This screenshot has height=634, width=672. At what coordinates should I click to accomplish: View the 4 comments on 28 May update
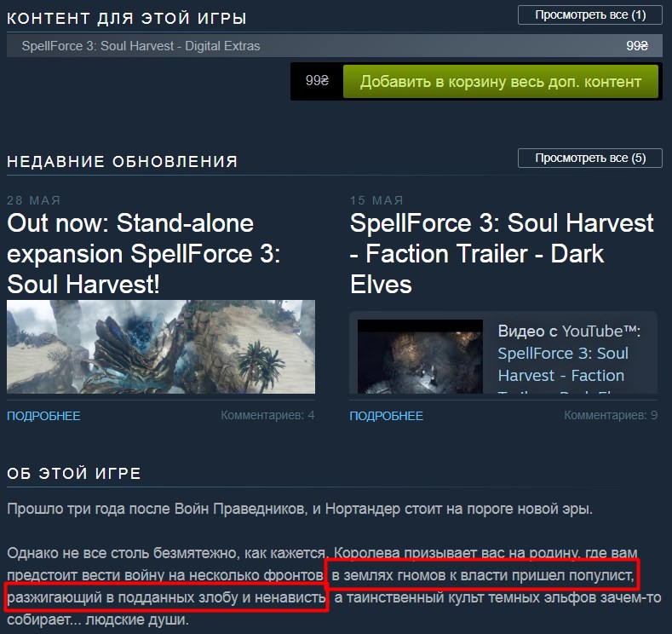click(x=267, y=415)
